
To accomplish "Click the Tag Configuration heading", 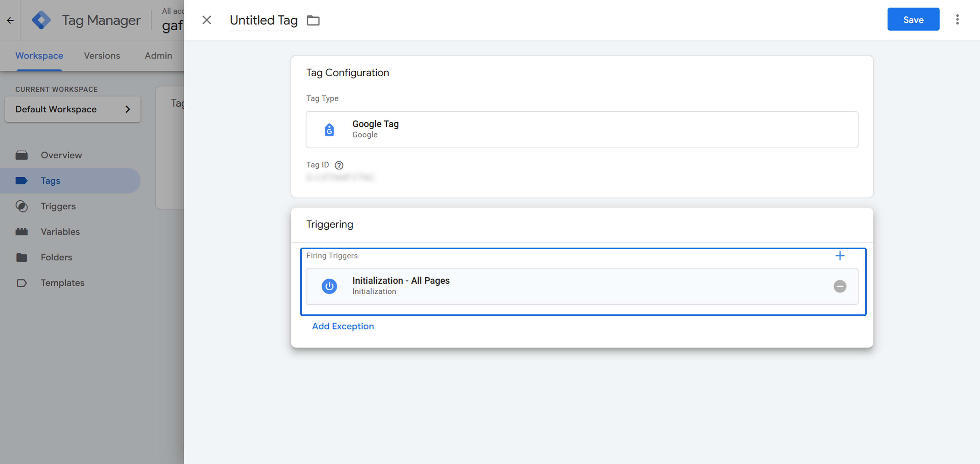I will coord(347,73).
